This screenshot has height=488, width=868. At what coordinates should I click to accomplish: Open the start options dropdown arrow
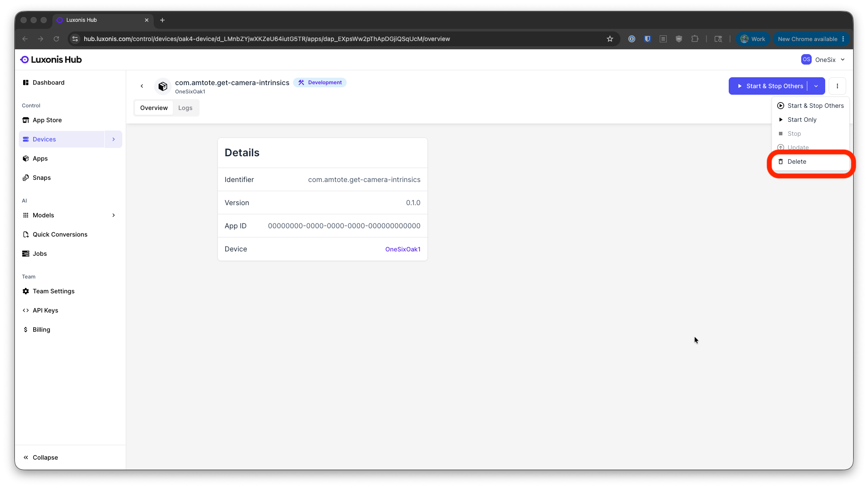click(816, 86)
